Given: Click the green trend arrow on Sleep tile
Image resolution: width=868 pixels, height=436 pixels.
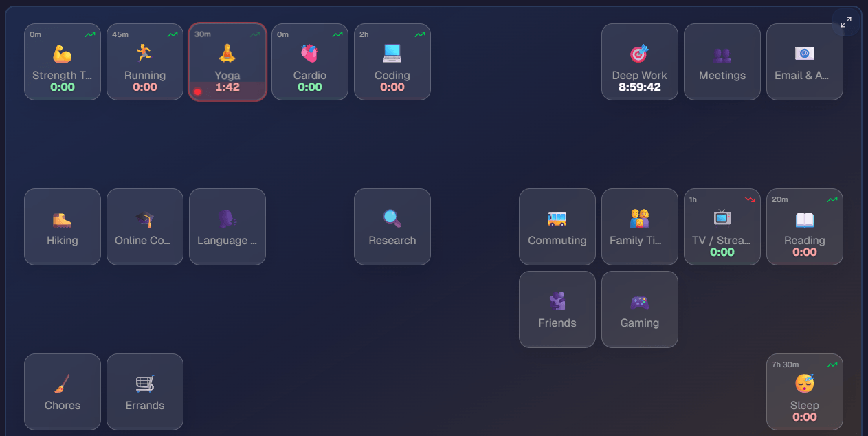Looking at the screenshot, I should click(x=832, y=364).
